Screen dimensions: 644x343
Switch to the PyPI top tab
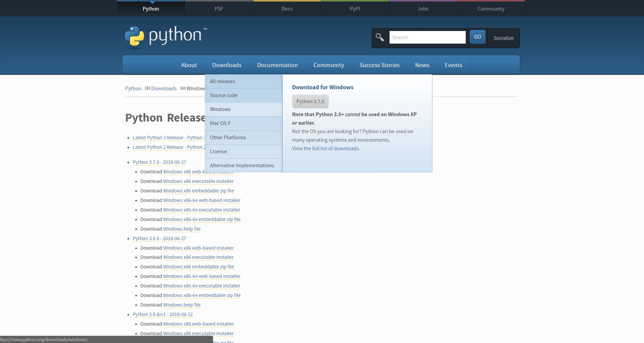coord(355,9)
